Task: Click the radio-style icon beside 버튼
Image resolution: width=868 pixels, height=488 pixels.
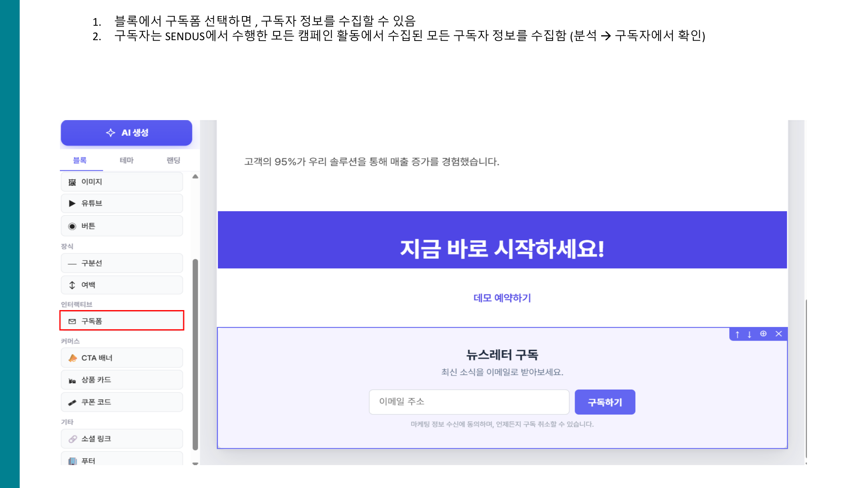Action: [72, 226]
